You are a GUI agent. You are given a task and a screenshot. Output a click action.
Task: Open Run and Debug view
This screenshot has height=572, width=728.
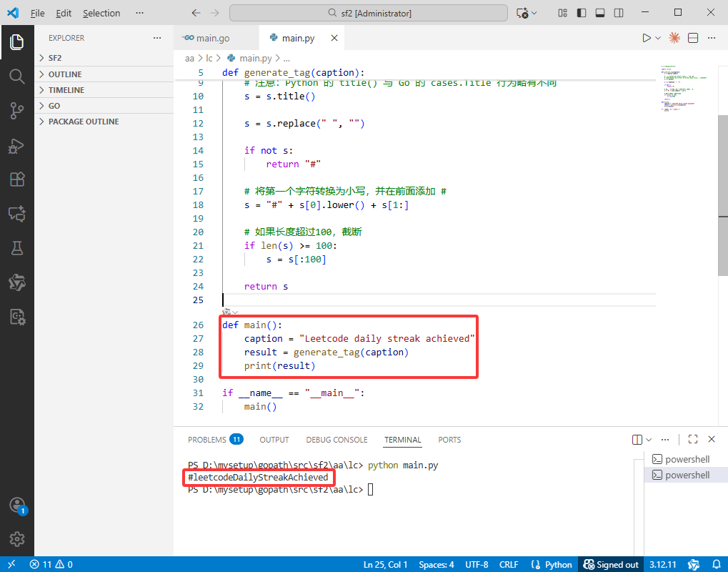pyautogui.click(x=16, y=145)
